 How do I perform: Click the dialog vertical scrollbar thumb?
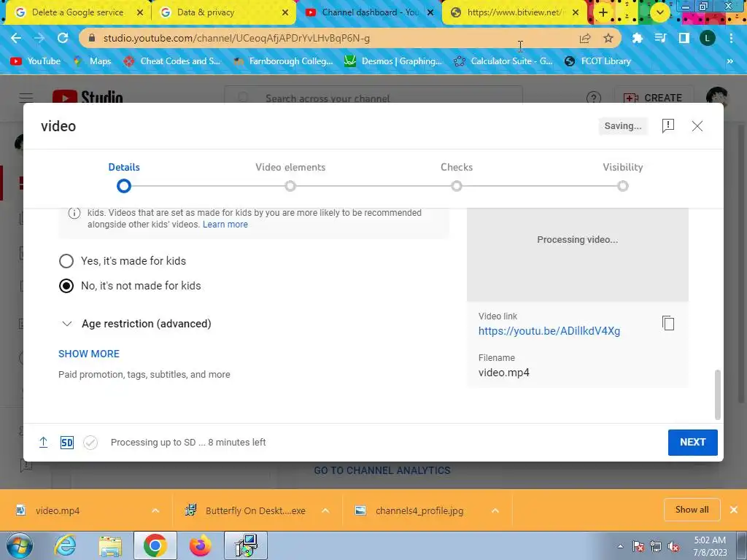tap(718, 394)
